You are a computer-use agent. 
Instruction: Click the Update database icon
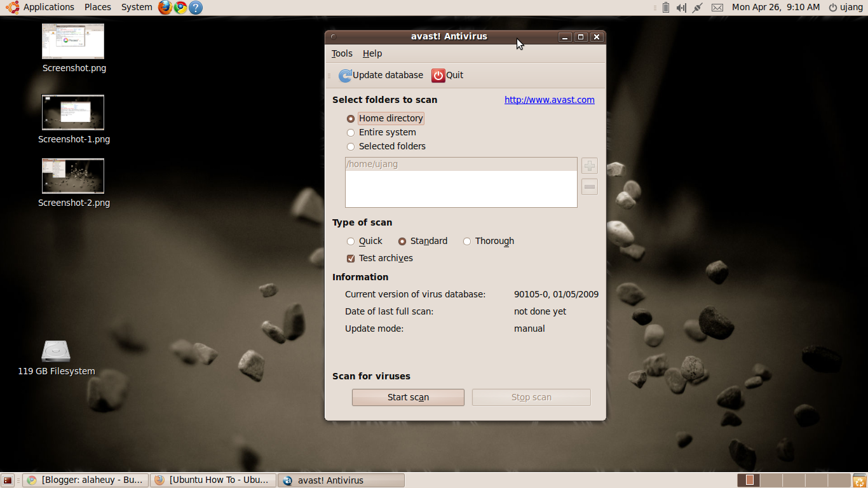(345, 75)
